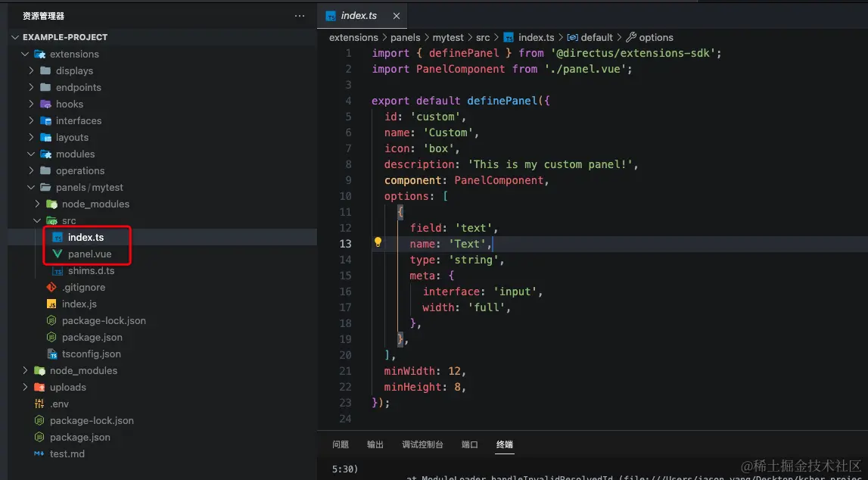Open tsconfig.json in the file tree
Screen dimensions: 868x480
(91, 354)
